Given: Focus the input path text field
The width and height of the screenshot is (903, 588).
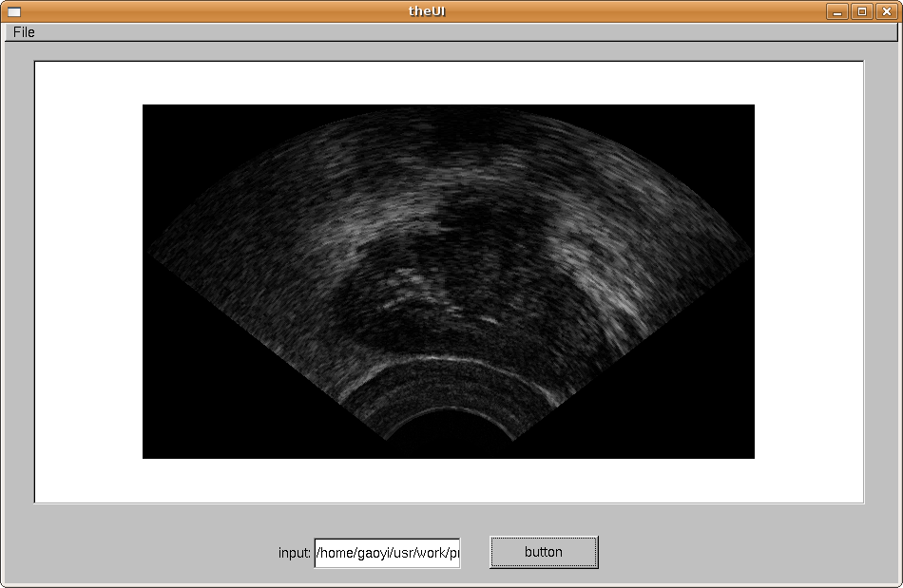Looking at the screenshot, I should (387, 553).
